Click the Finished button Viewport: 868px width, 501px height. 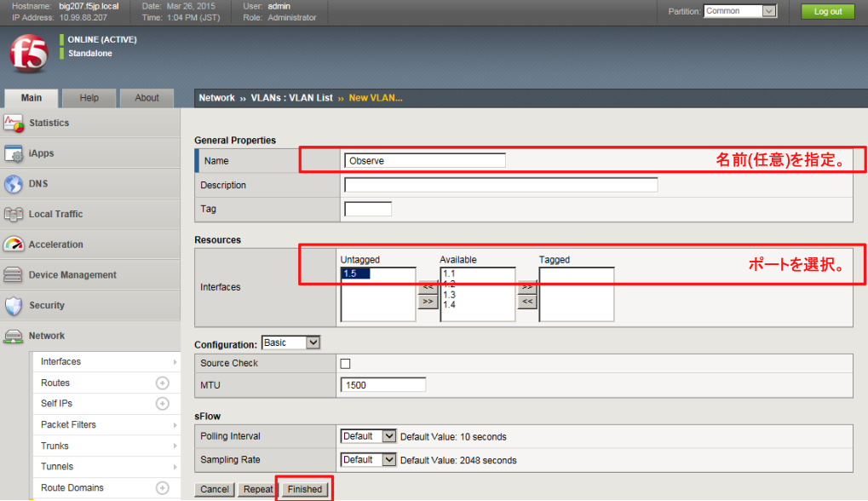(x=304, y=489)
